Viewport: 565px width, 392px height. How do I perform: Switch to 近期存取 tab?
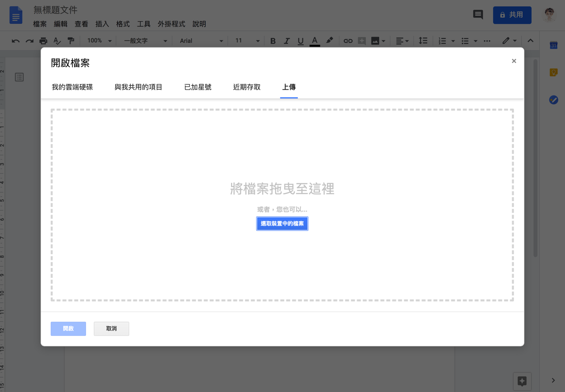click(x=247, y=87)
